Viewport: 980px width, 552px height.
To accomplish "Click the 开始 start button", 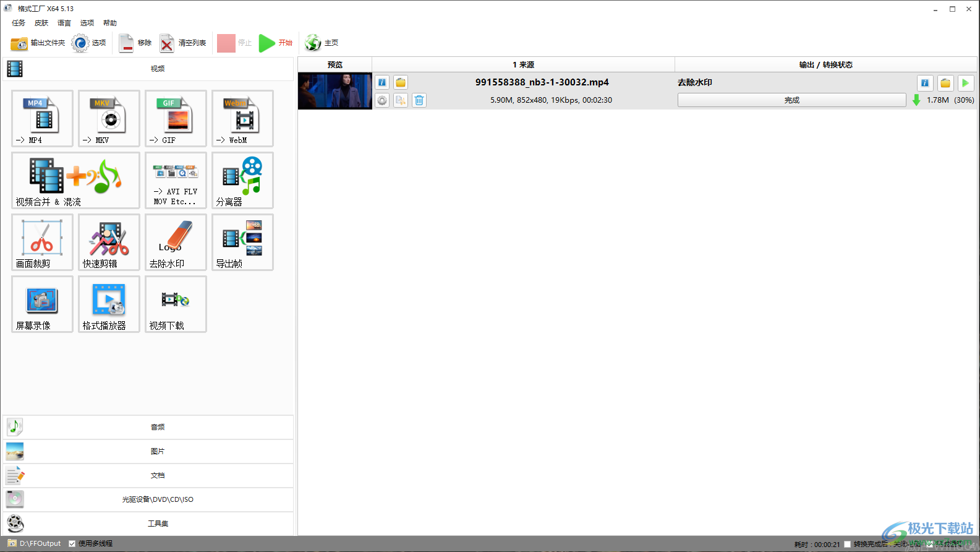I will tap(276, 43).
